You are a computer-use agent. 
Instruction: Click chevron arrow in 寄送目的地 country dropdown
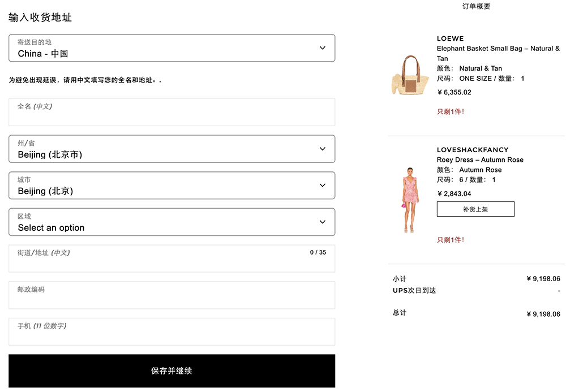click(323, 48)
